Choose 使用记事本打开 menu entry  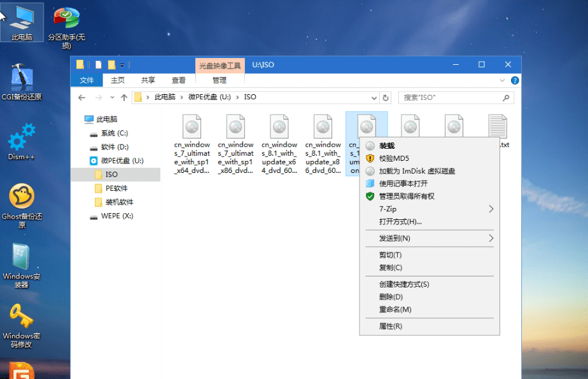[430, 184]
